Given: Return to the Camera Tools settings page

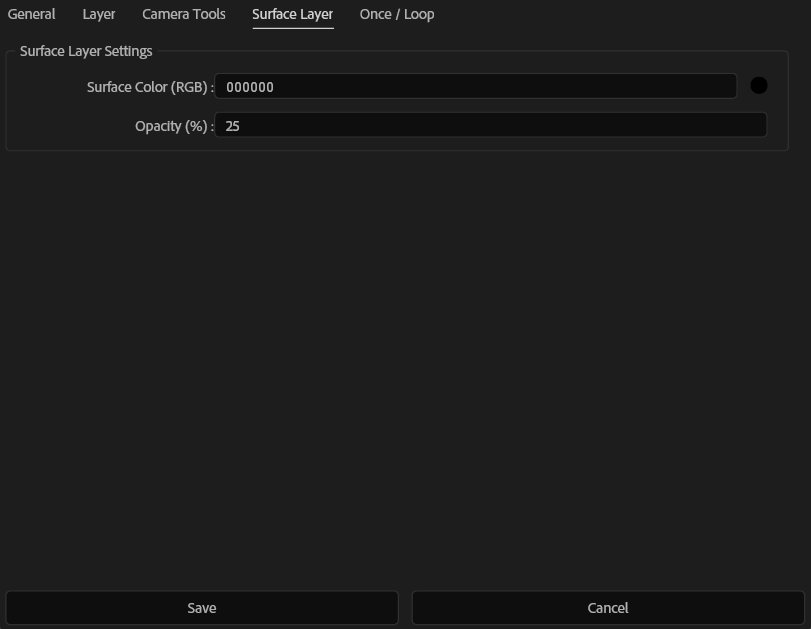Looking at the screenshot, I should coord(183,14).
